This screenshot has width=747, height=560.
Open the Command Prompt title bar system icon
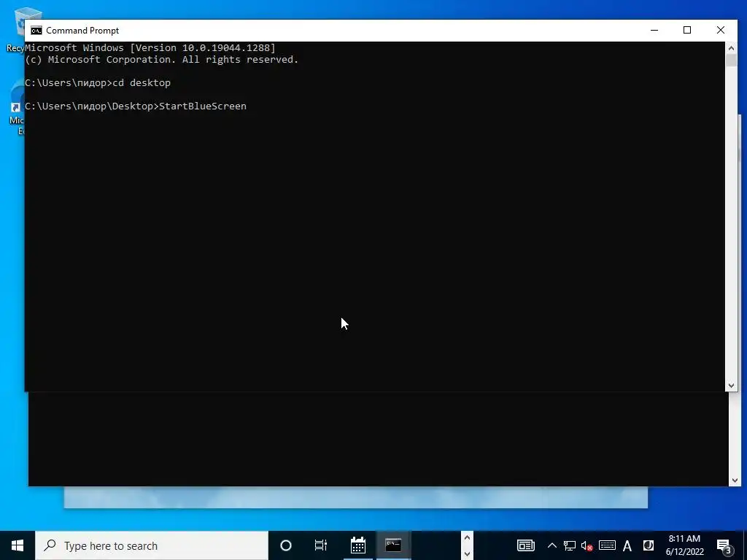(36, 31)
